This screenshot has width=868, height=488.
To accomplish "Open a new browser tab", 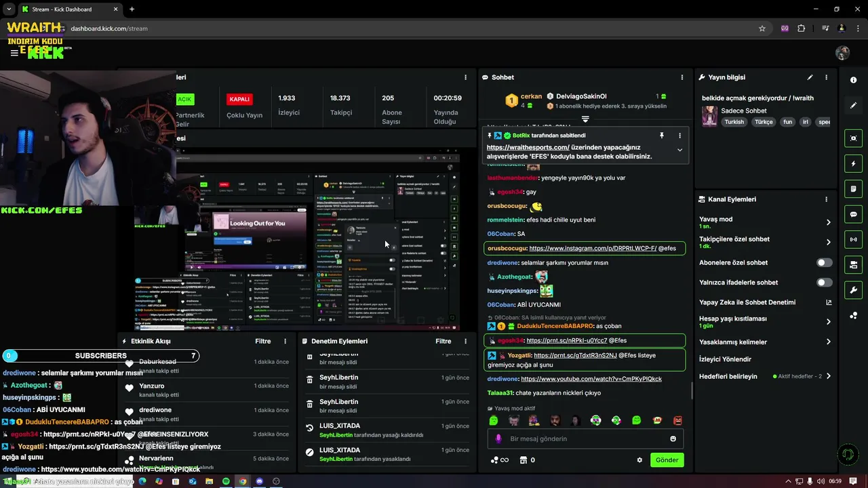I will tap(132, 9).
